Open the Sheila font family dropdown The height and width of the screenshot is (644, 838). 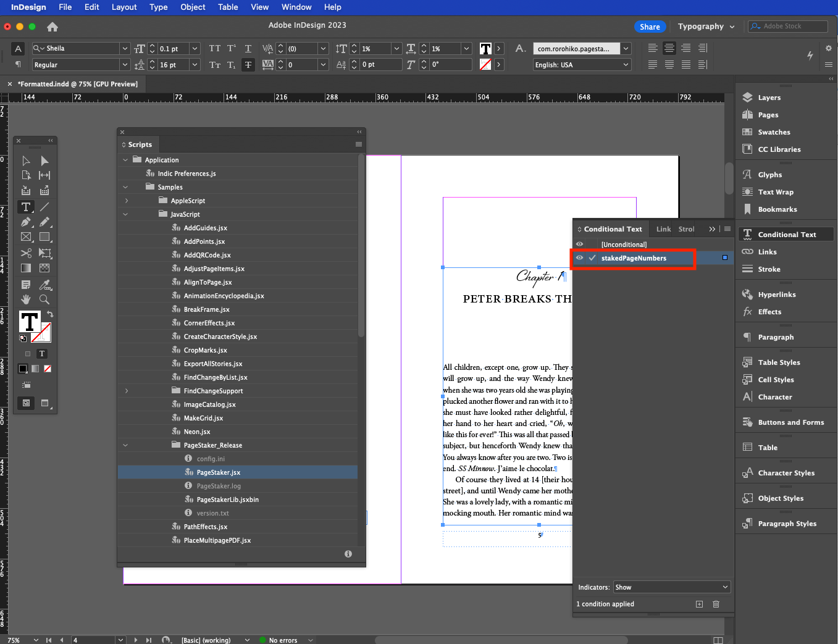125,48
